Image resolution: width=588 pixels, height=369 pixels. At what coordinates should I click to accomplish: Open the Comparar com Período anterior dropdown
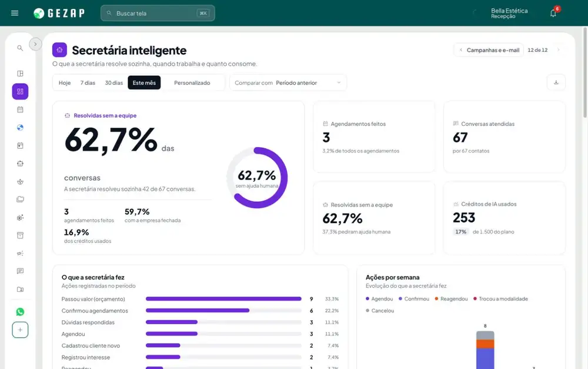pyautogui.click(x=288, y=82)
